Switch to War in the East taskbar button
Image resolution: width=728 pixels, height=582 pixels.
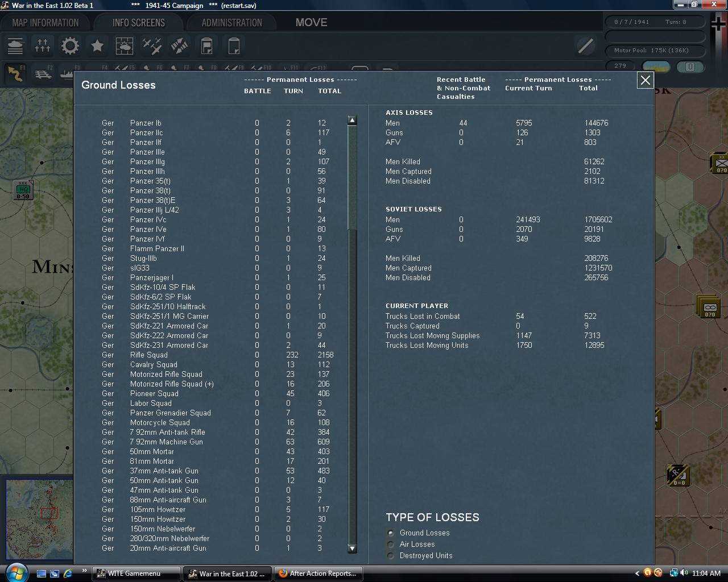[x=227, y=573]
